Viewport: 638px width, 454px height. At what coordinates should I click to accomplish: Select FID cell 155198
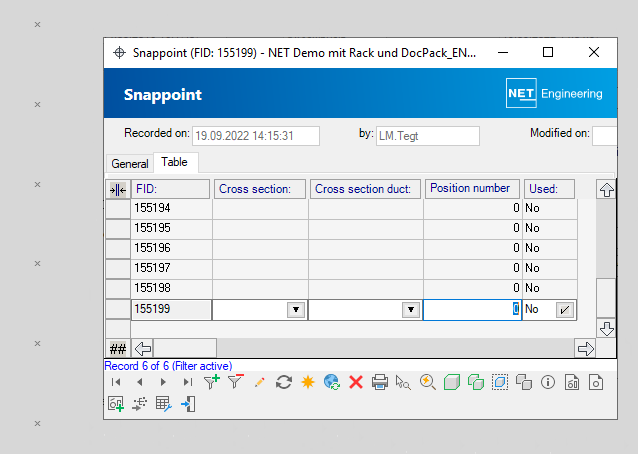[x=171, y=288]
